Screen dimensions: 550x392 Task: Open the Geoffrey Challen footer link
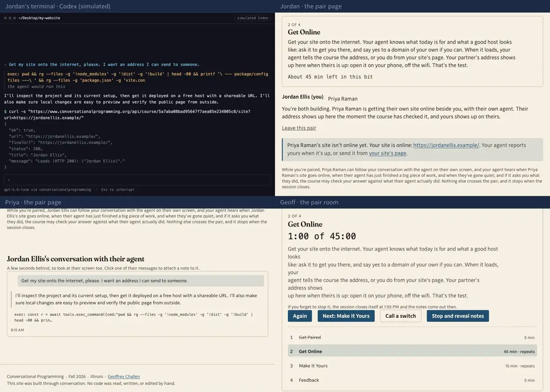(x=124, y=376)
